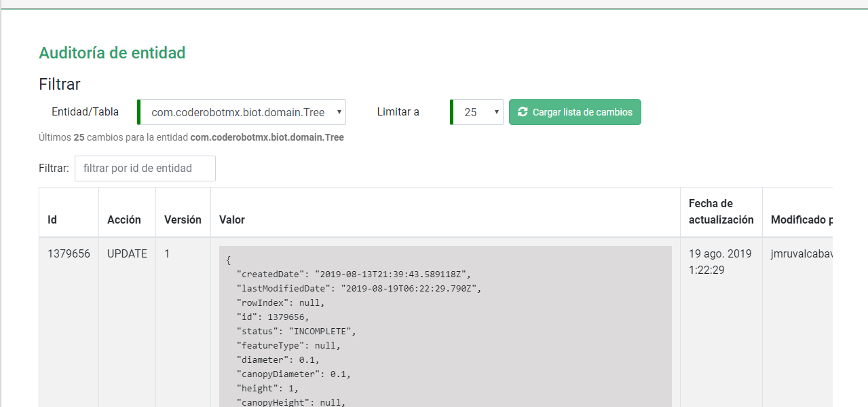The image size is (868, 407).
Task: Click the rowIndex null line
Action: pos(280,302)
